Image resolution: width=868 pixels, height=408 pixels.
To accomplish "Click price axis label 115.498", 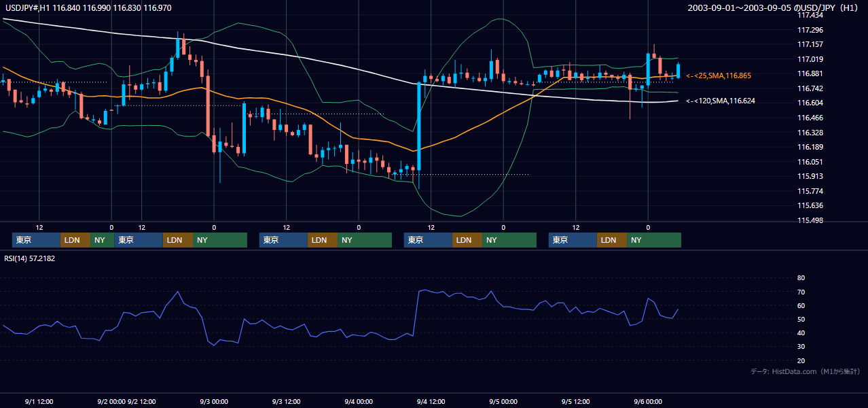I will pyautogui.click(x=810, y=220).
